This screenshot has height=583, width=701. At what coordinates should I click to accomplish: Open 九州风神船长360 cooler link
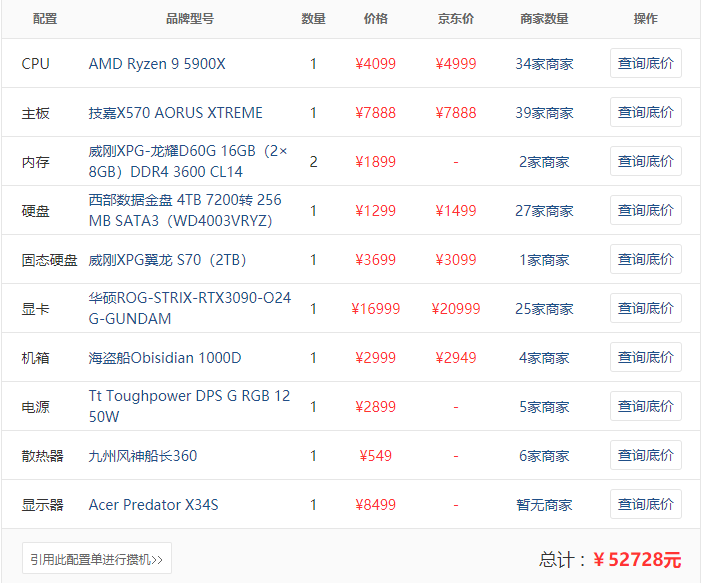(x=143, y=456)
